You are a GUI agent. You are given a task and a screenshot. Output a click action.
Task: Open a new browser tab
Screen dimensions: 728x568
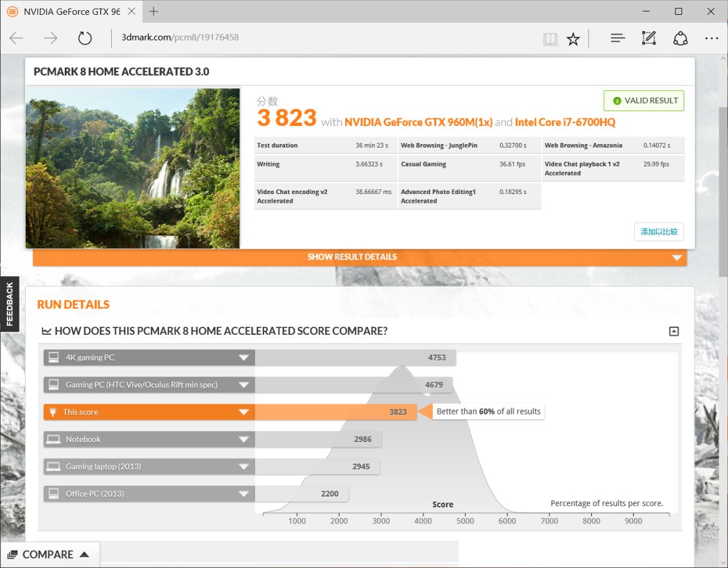[154, 11]
